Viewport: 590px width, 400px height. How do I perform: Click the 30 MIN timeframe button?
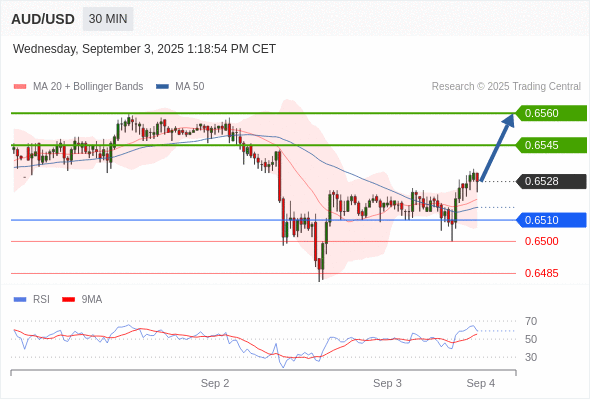tap(108, 19)
